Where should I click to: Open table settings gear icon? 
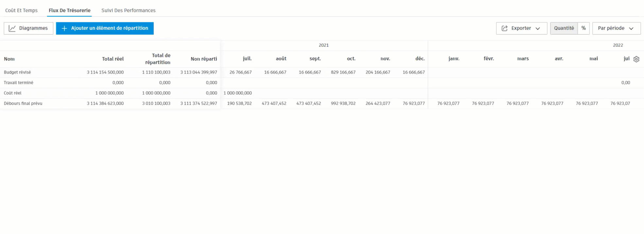coord(636,59)
